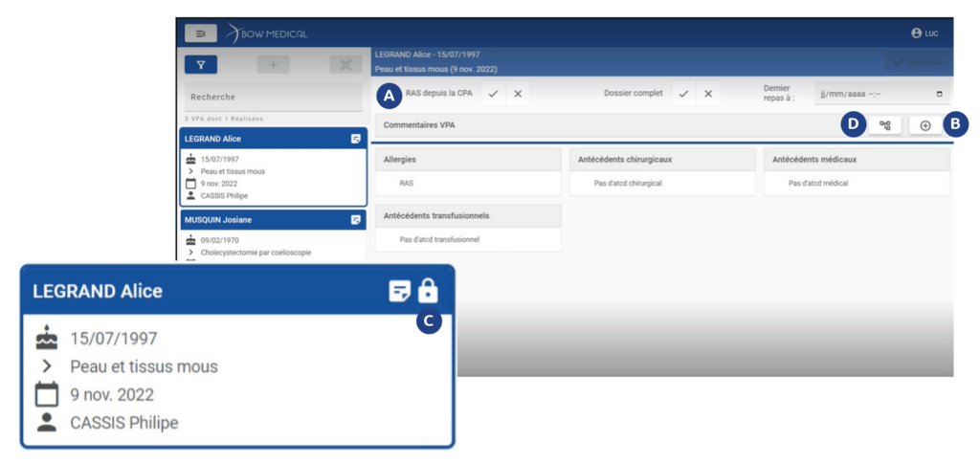Image resolution: width=980 pixels, height=464 pixels.
Task: Click the person icon beside the enlarged CASSIS Philipe
Action: coord(47,423)
